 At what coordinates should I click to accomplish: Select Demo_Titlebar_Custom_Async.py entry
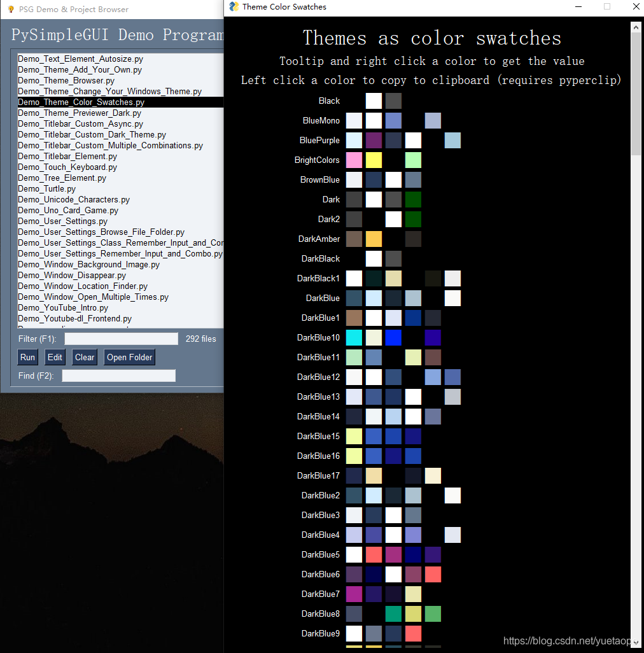tap(120, 123)
